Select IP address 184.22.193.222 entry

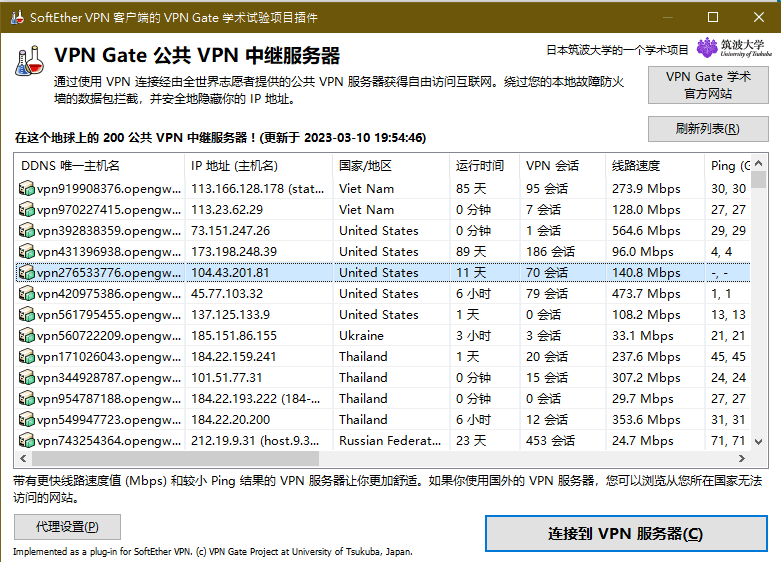tap(255, 399)
